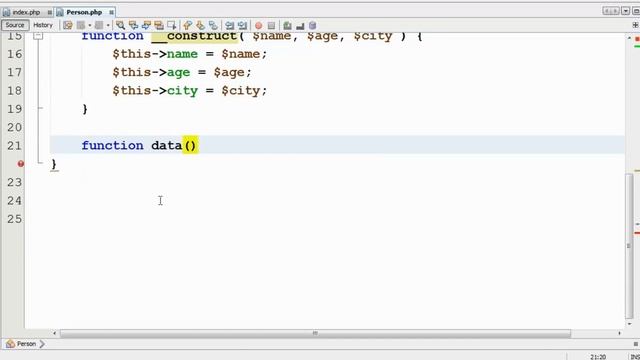
Task: Jump to the Last Edit location icon
Action: (x=68, y=25)
